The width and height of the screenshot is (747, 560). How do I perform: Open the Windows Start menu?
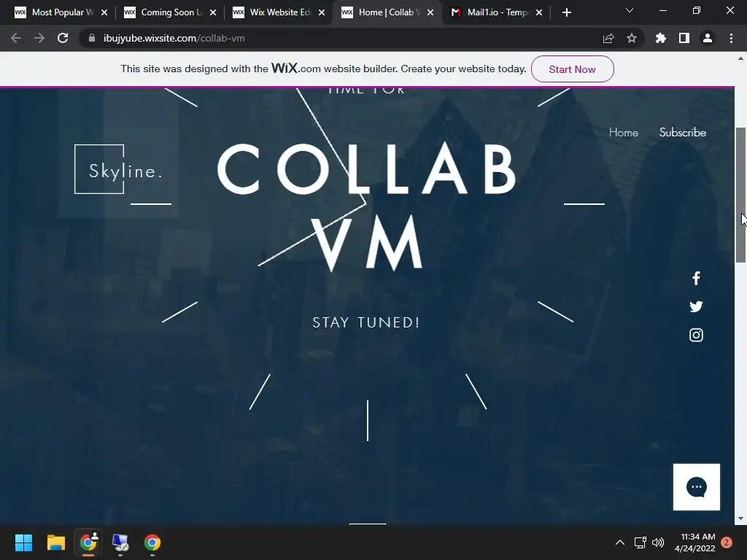click(23, 542)
